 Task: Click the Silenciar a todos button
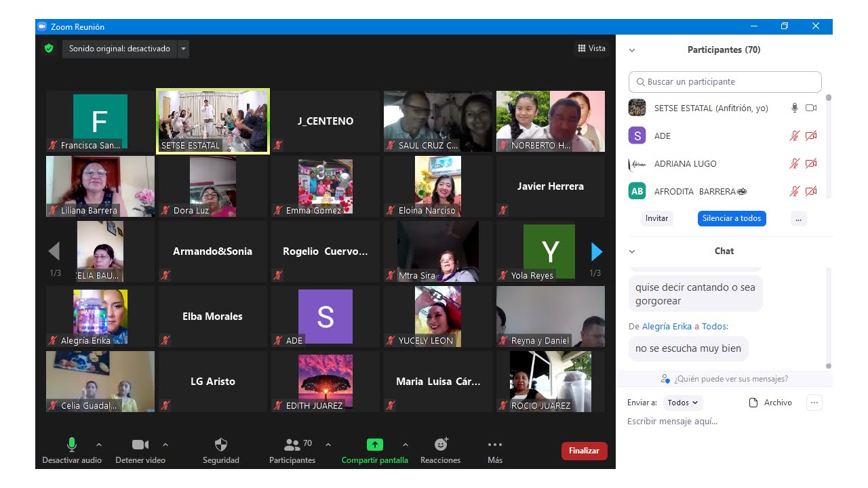coord(732,218)
